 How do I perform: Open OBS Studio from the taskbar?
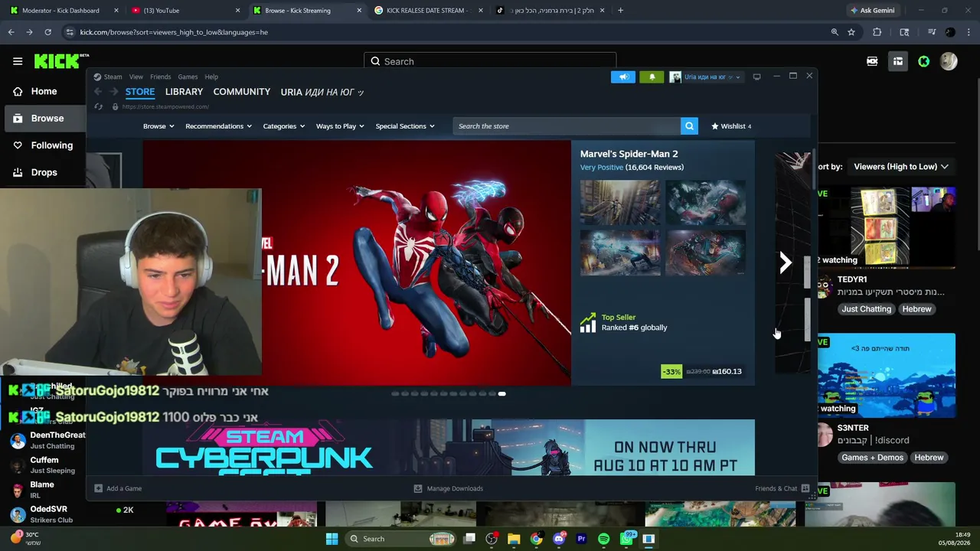coord(492,539)
